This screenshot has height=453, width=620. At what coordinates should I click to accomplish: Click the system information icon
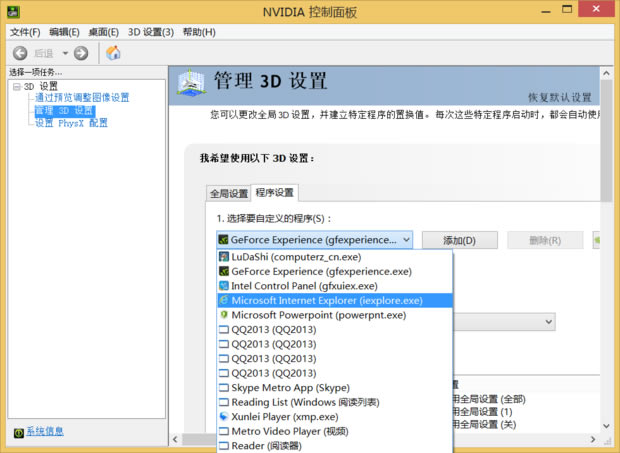(19, 433)
